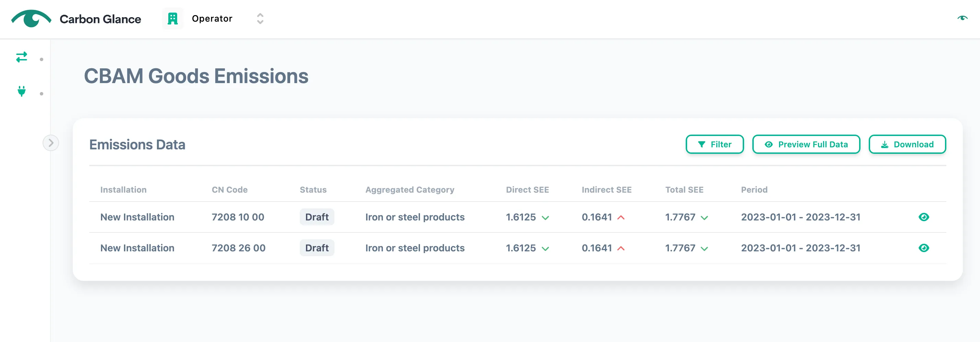
Task: Click Draft status badge for 7208 26 00
Action: [317, 248]
